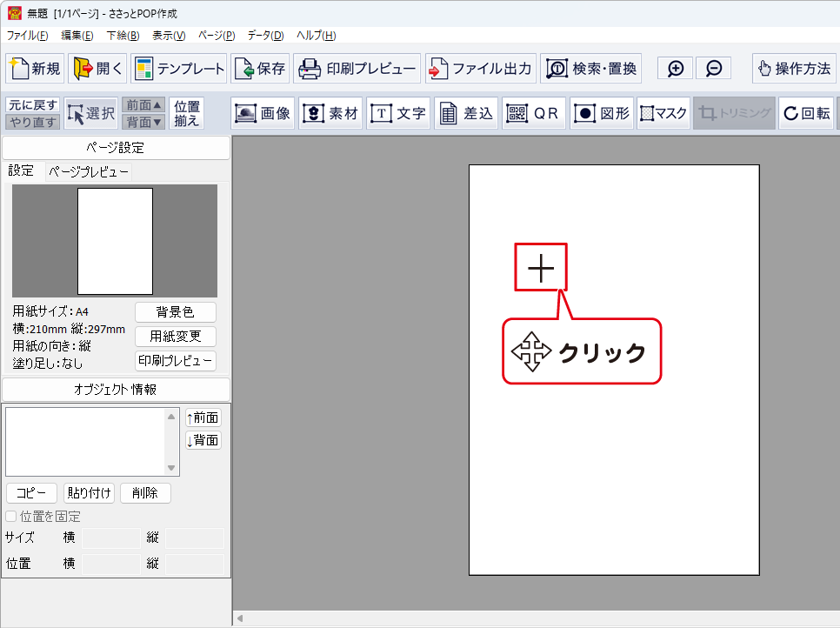
Task: Select the 図形 shape tool
Action: tap(602, 113)
